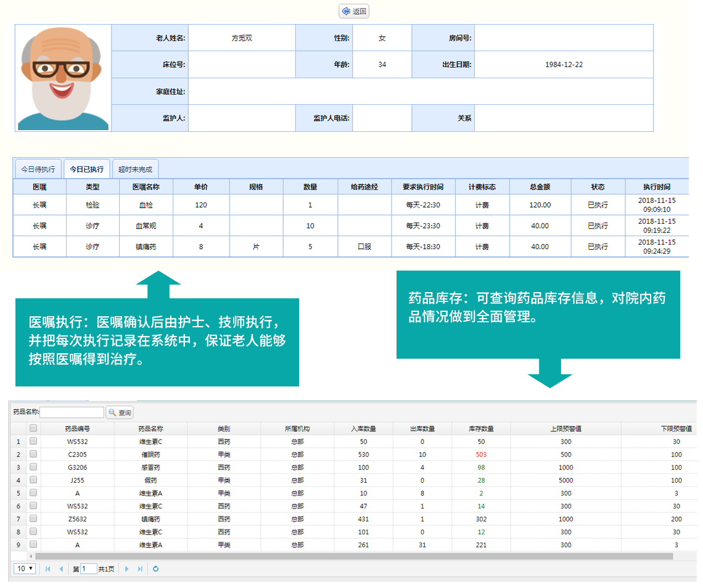Check the row 2 催眠药 checkbox
This screenshot has width=703, height=588.
coord(33,454)
